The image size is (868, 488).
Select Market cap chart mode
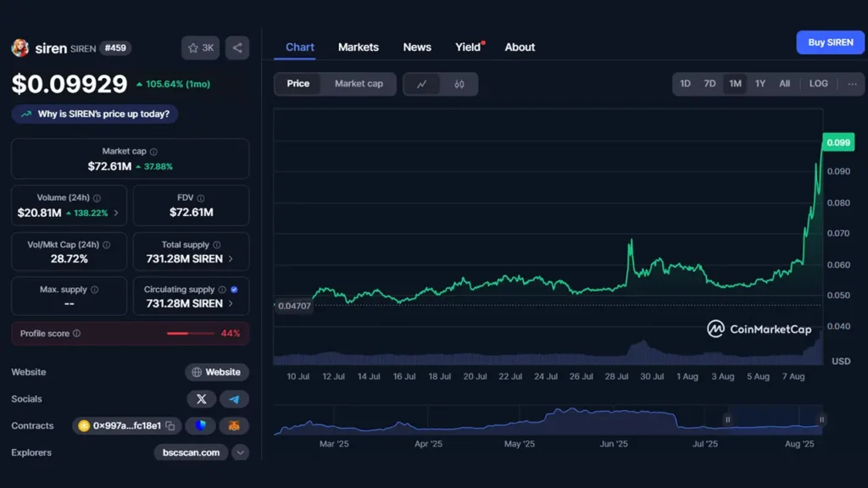coord(359,84)
